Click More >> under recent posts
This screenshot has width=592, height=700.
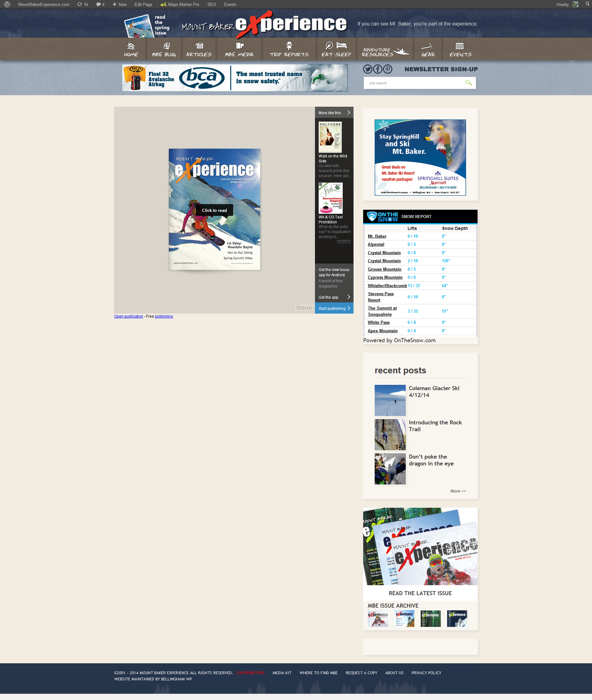pyautogui.click(x=458, y=491)
